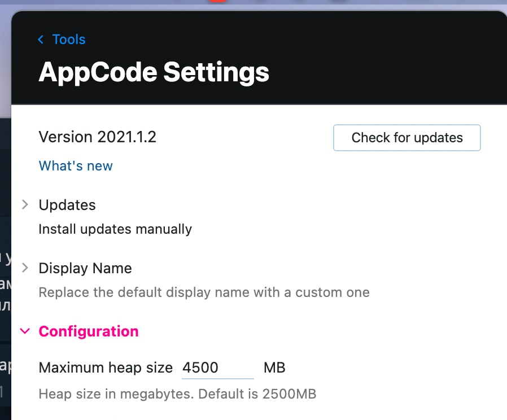This screenshot has height=420, width=507.
Task: Click the Maximum heap size label
Action: [x=106, y=368]
